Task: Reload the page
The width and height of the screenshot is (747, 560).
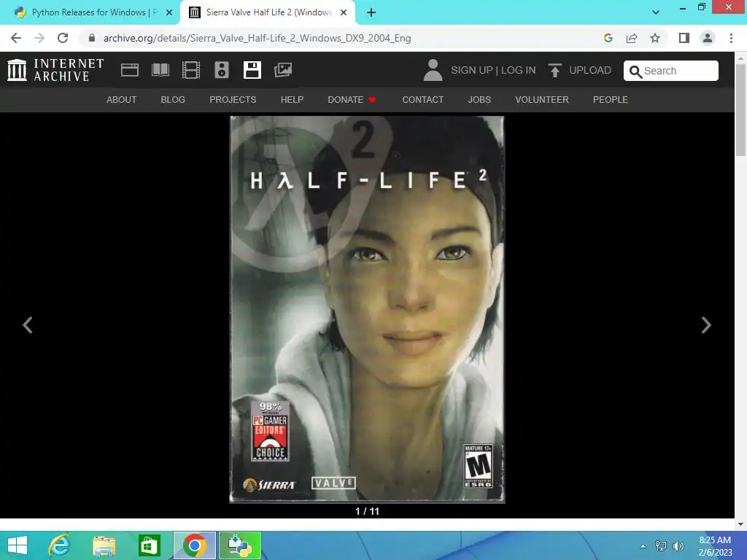Action: 63,38
